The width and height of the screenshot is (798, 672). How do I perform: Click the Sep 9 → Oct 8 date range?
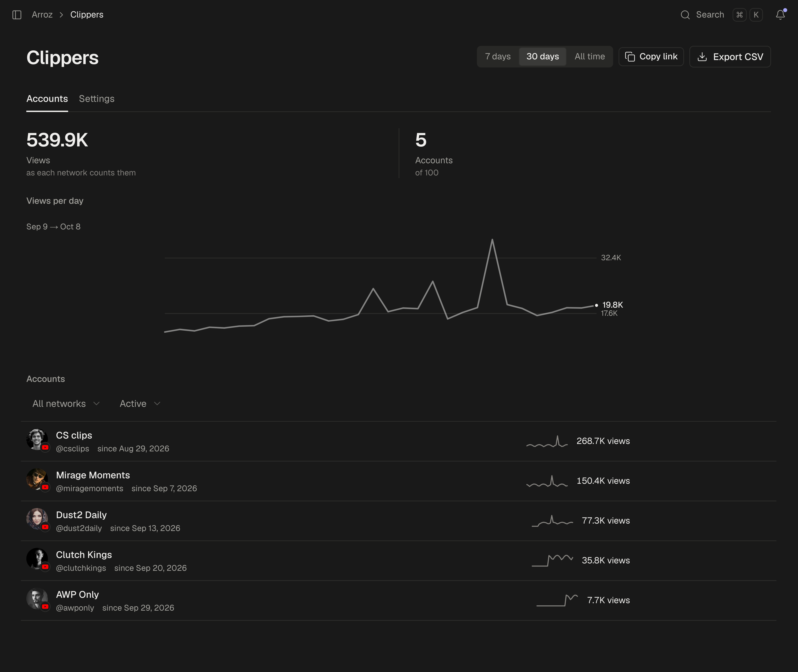click(53, 227)
